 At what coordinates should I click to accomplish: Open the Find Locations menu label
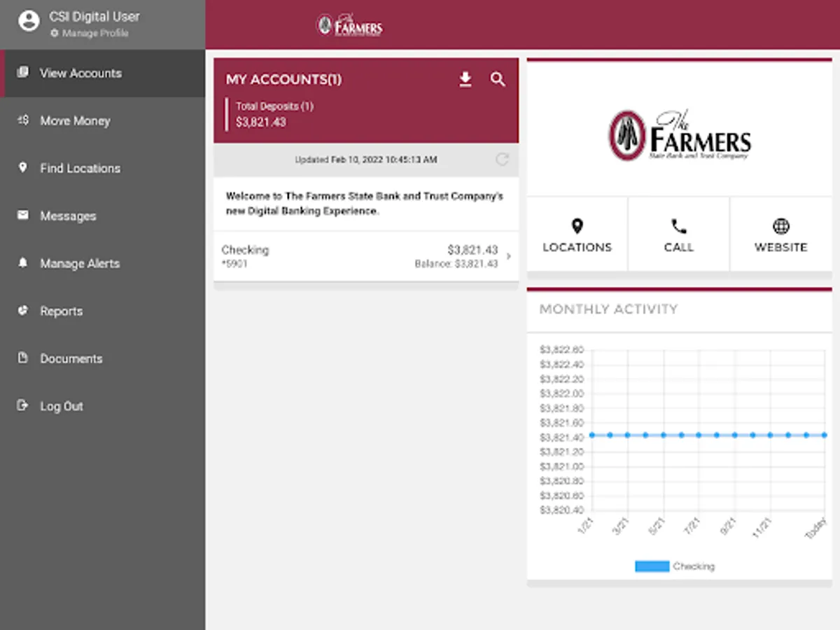click(x=80, y=168)
